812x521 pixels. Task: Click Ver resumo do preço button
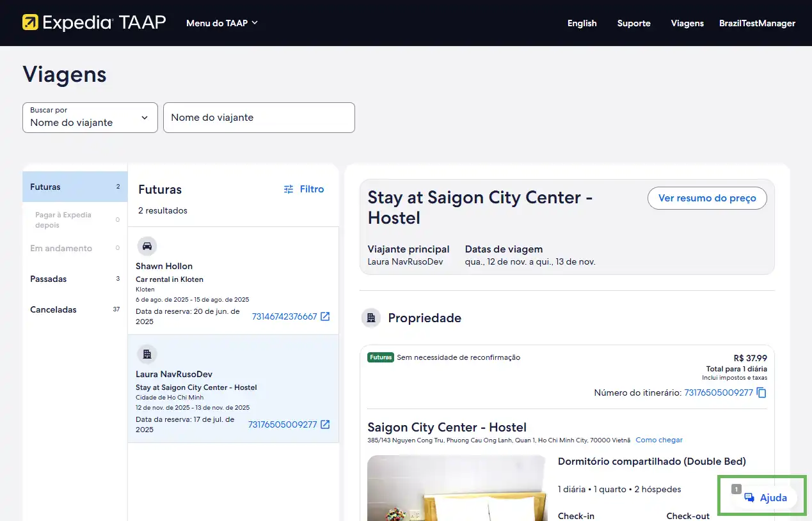coord(707,198)
